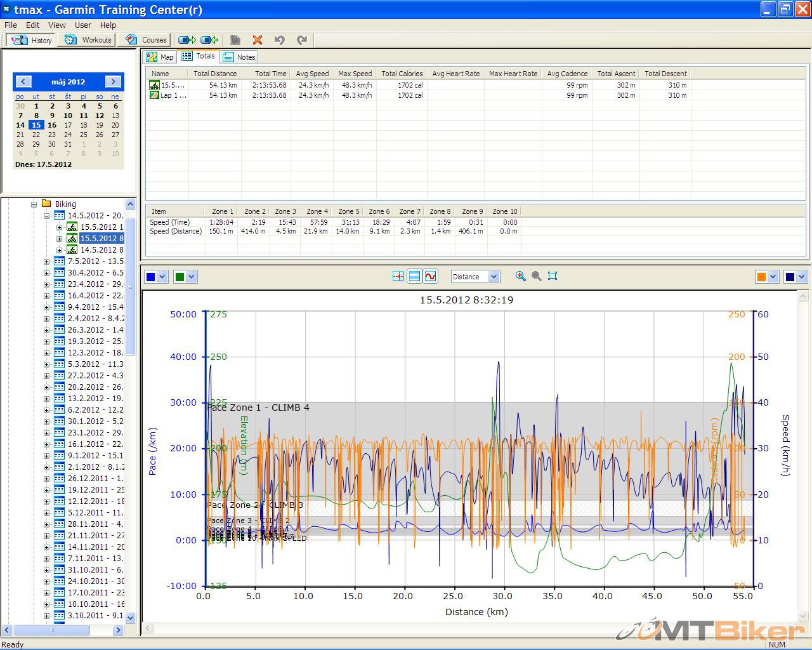Viewport: 812px width, 650px height.
Task: Click the red X delete icon
Action: pyautogui.click(x=257, y=40)
